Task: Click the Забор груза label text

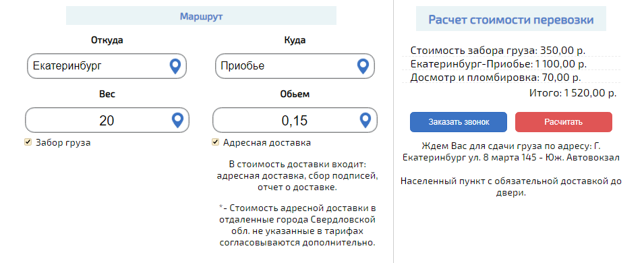Action: [x=63, y=142]
